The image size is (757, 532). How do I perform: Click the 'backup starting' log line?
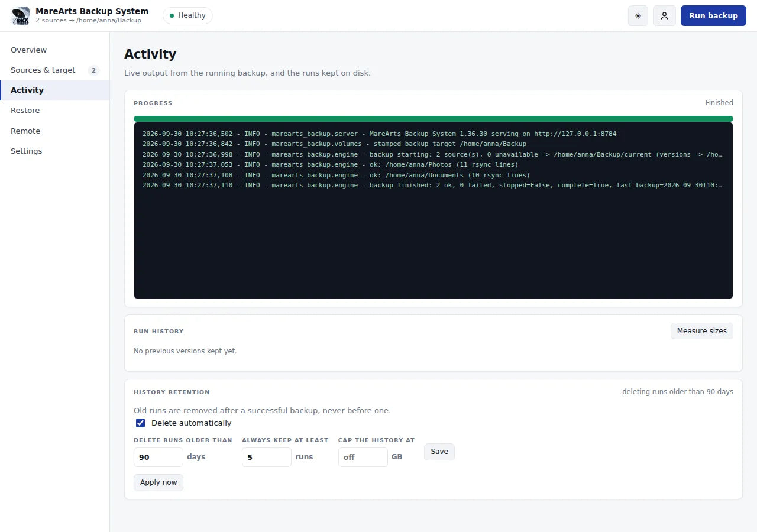pyautogui.click(x=432, y=154)
